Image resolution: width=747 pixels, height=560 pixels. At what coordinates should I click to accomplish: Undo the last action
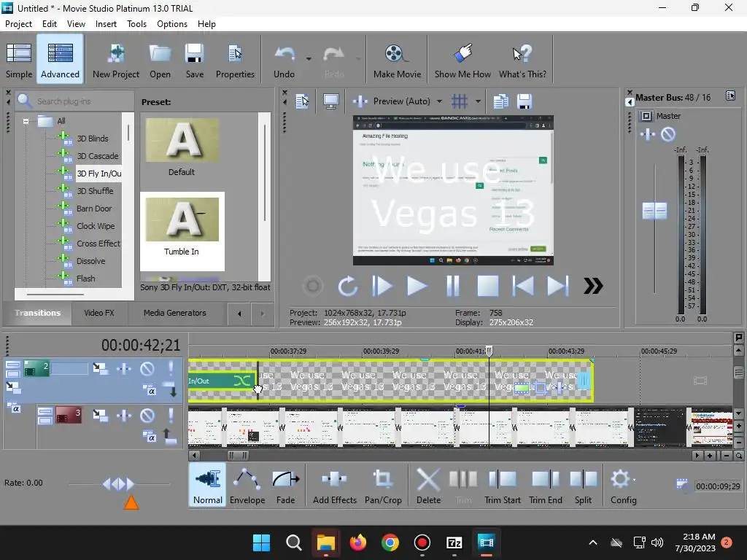click(x=285, y=60)
